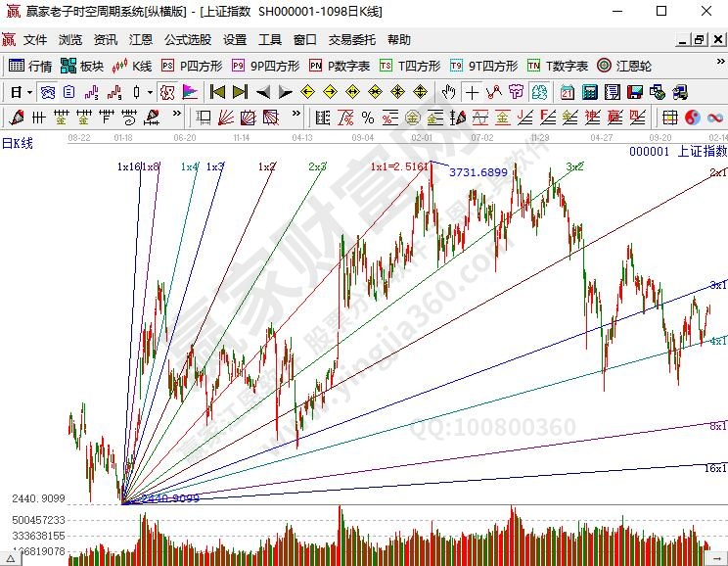Select the crosshair cursor tool
The height and width of the screenshot is (566, 728).
(x=473, y=92)
